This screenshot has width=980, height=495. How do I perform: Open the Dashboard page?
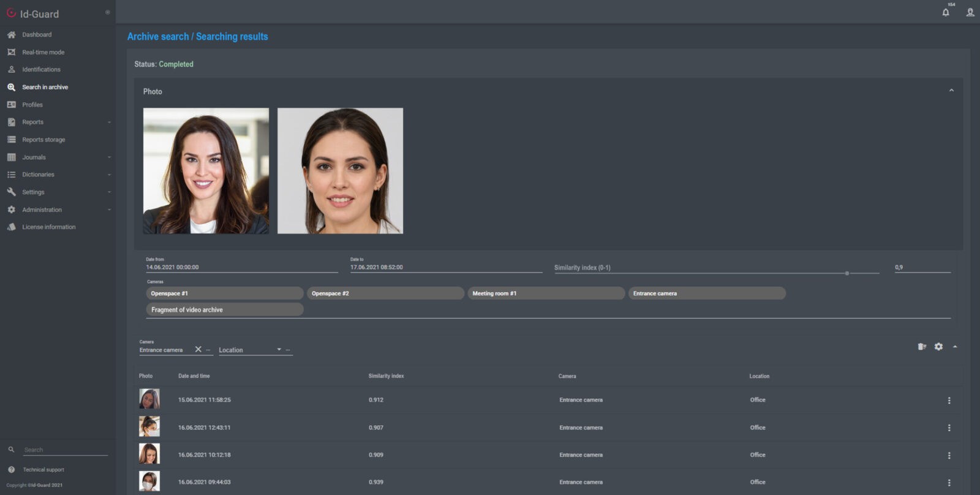pos(37,35)
